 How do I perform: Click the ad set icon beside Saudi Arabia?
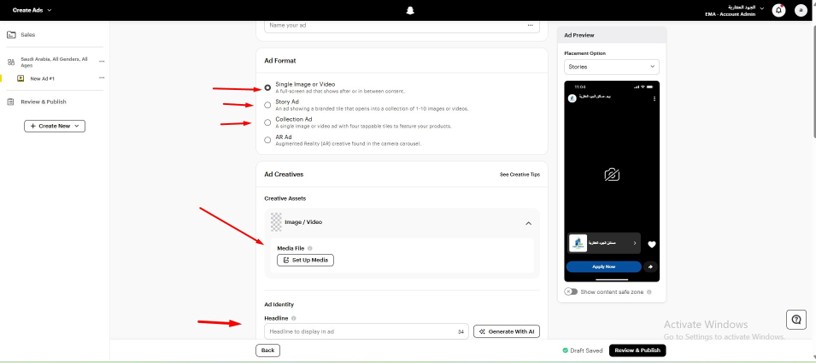[x=11, y=62]
